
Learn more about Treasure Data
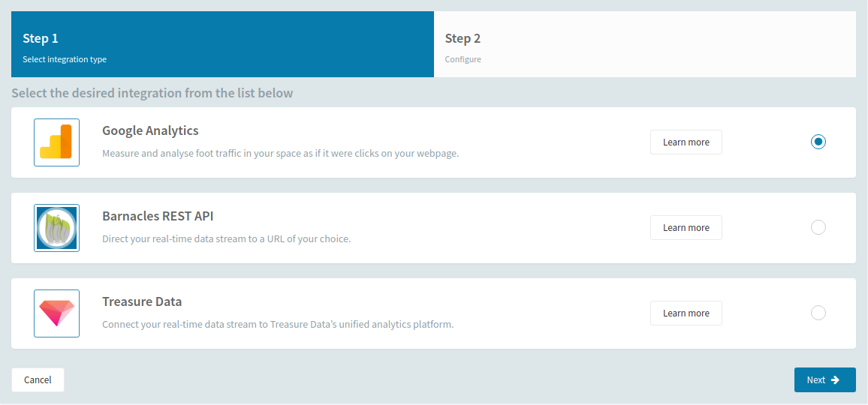click(686, 313)
